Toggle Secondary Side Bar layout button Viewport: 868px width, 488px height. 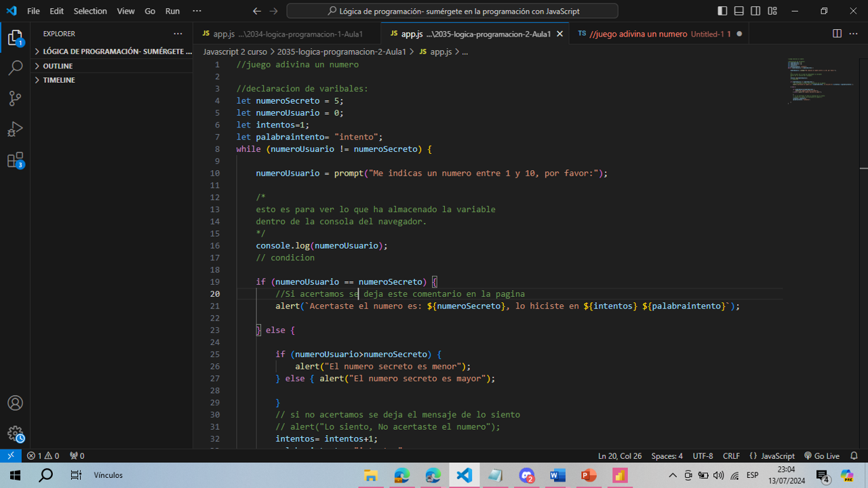pos(755,11)
